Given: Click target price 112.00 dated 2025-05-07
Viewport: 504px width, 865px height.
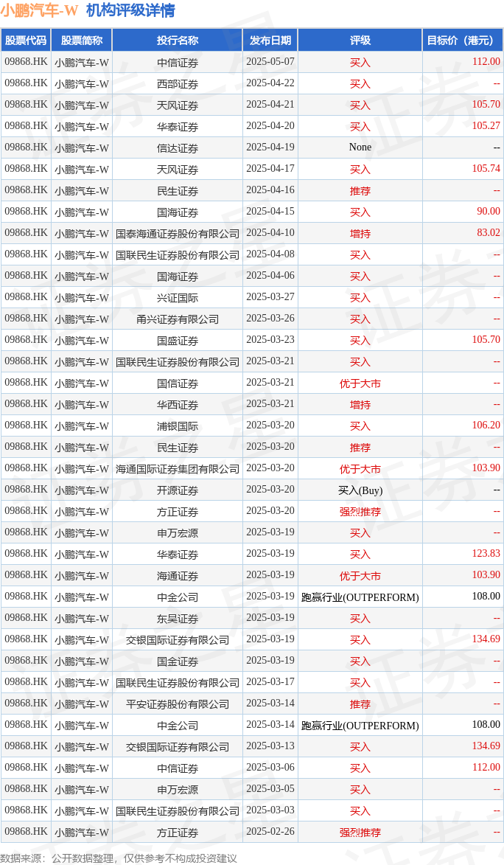Looking at the screenshot, I should pos(486,62).
